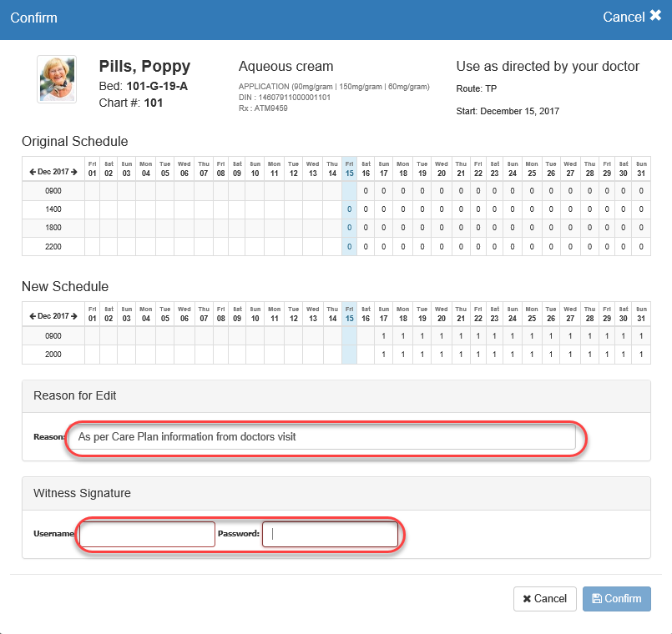Viewport: 672px width, 634px height.
Task: Click the 0900 dose cell on Sun 17 in New Schedule
Action: tap(383, 336)
